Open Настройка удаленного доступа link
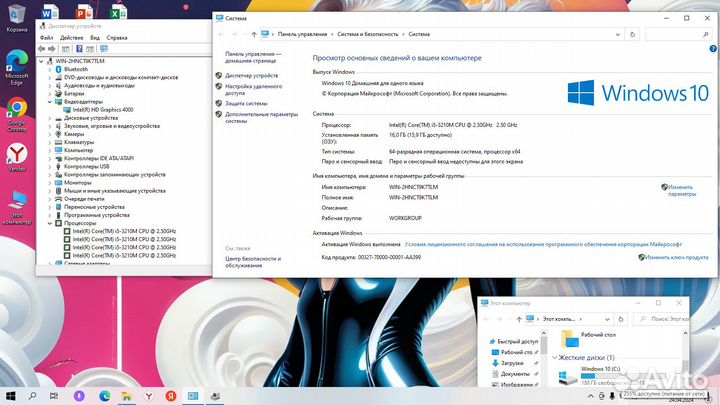The width and height of the screenshot is (720, 405). 253,90
